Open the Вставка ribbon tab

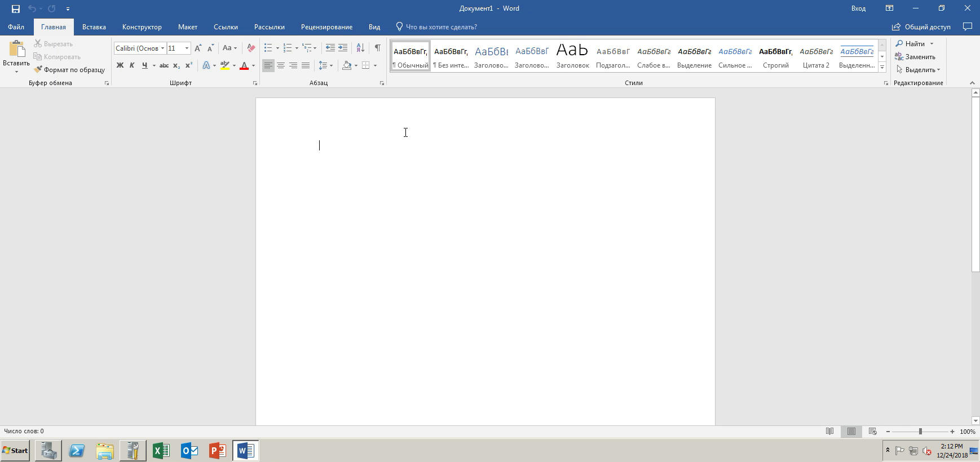pyautogui.click(x=94, y=27)
